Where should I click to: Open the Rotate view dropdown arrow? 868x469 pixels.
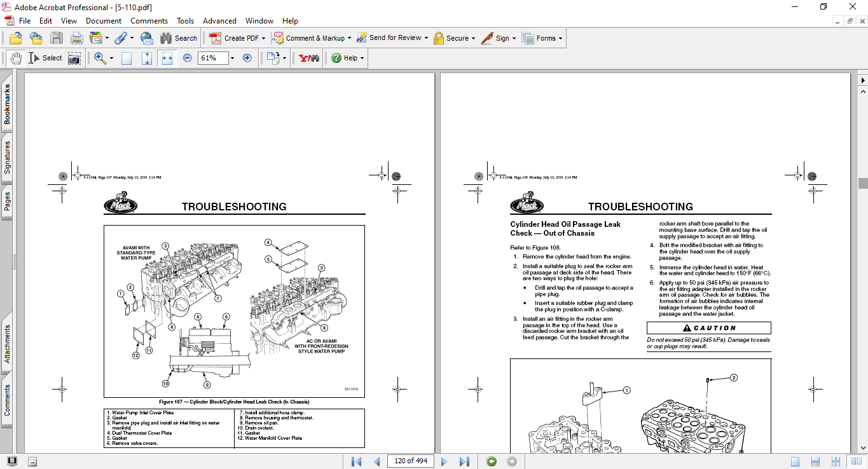tap(284, 58)
